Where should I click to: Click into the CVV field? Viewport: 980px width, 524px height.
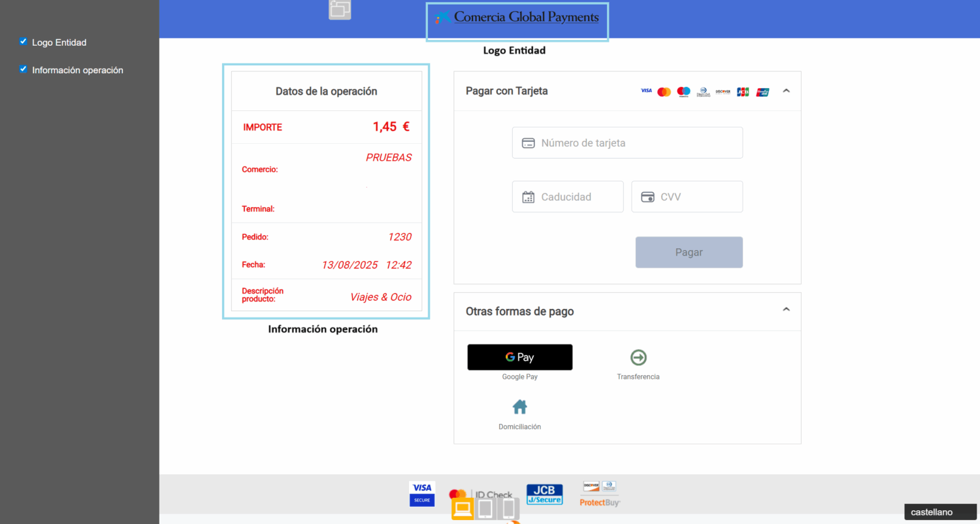[687, 197]
